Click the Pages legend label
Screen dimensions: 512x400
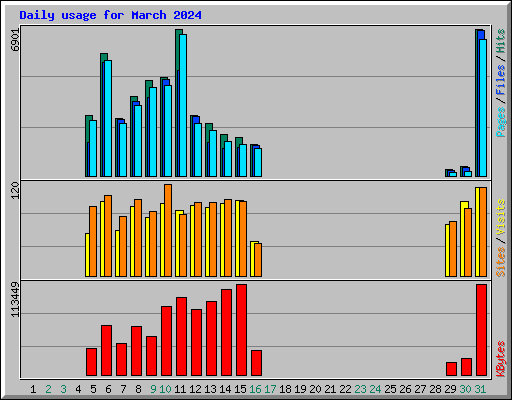click(500, 122)
